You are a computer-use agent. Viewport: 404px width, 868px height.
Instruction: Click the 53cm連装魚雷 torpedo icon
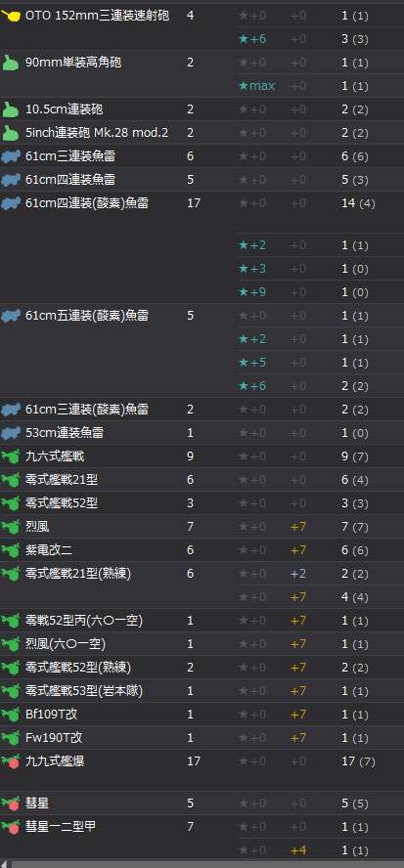[x=11, y=433]
